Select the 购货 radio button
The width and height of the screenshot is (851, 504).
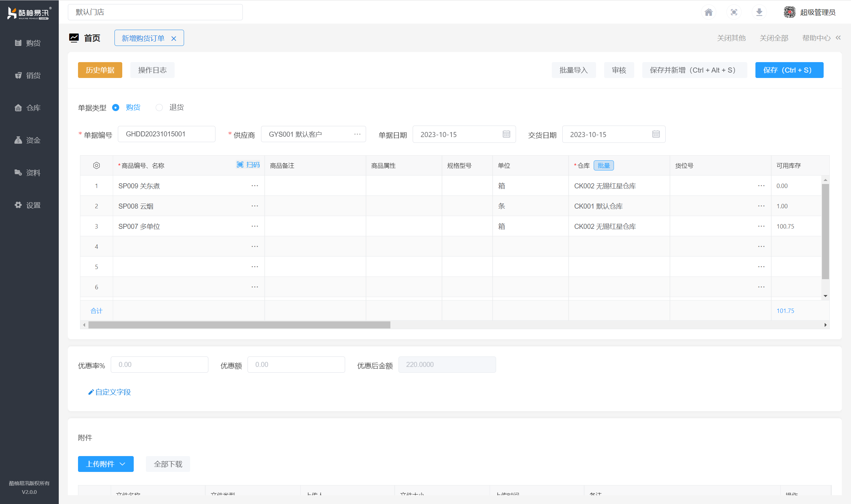coord(116,108)
